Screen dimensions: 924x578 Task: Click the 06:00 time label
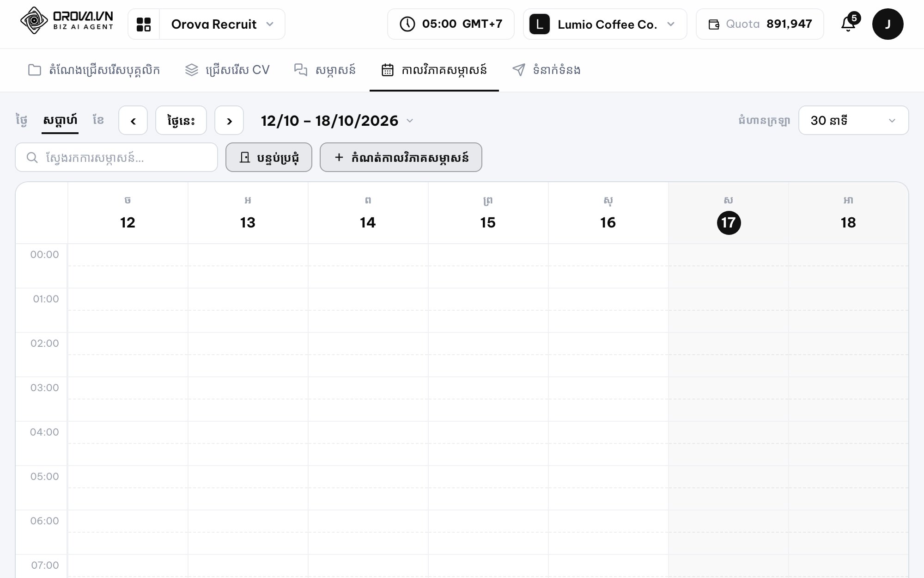pyautogui.click(x=44, y=521)
